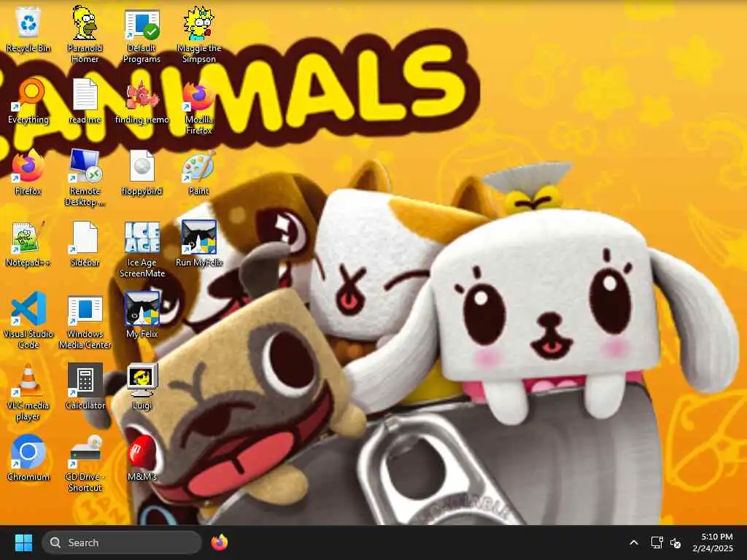Image resolution: width=747 pixels, height=560 pixels.
Task: Click the muted volume tray icon
Action: (x=676, y=542)
